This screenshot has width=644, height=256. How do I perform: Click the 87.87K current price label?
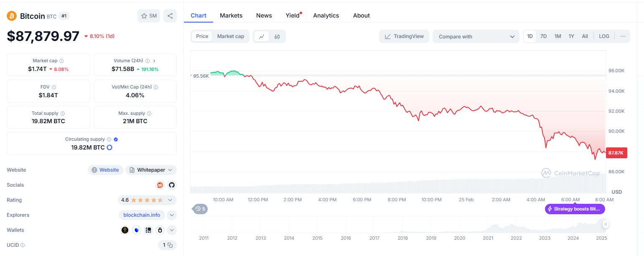point(616,153)
